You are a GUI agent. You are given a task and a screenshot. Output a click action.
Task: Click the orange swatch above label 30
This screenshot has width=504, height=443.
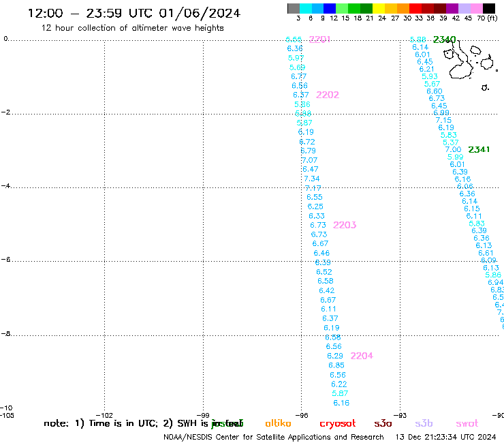pyautogui.click(x=403, y=8)
